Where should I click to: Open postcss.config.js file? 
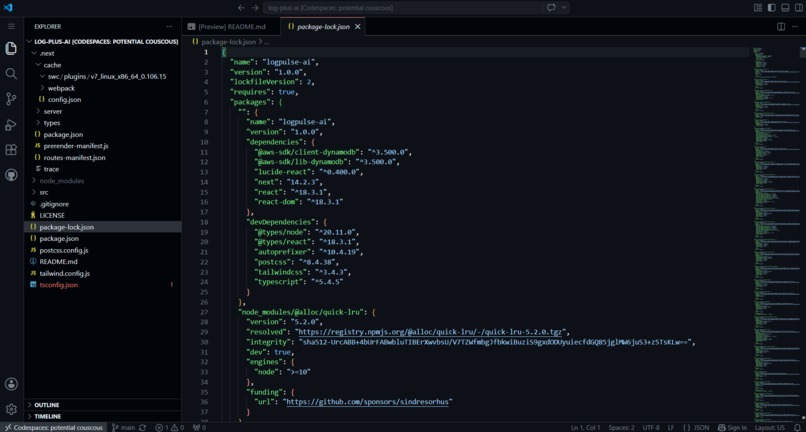[102, 250]
